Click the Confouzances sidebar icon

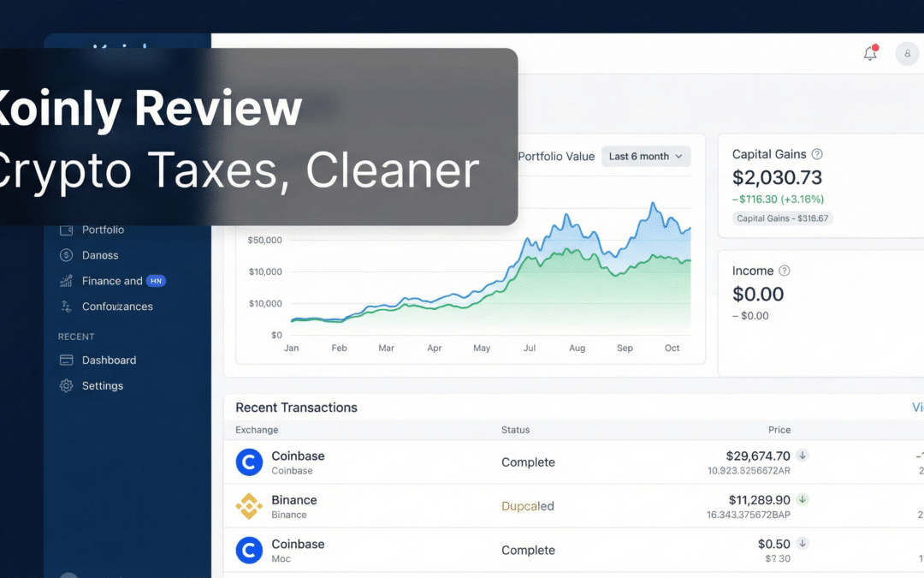66,307
